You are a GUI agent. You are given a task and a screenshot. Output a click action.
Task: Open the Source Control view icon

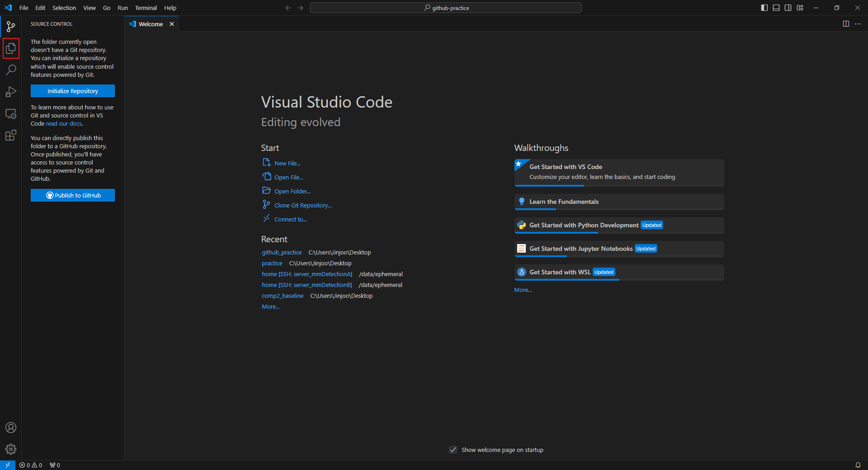[11, 27]
